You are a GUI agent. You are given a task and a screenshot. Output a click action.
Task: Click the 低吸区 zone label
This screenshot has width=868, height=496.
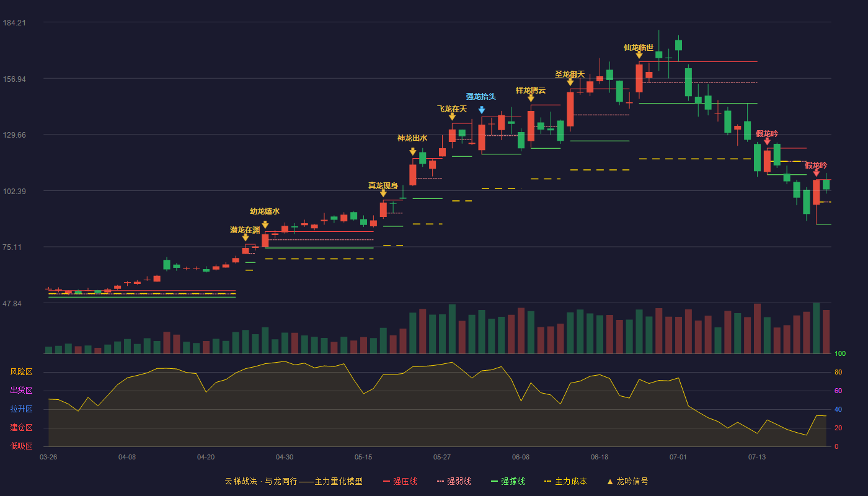pos(21,446)
